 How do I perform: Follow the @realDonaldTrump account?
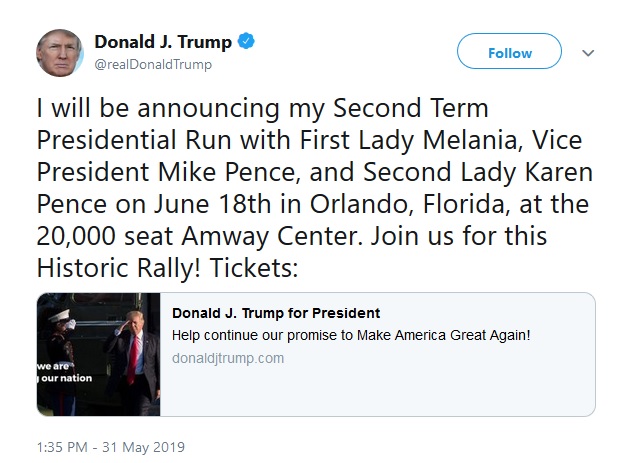(509, 51)
